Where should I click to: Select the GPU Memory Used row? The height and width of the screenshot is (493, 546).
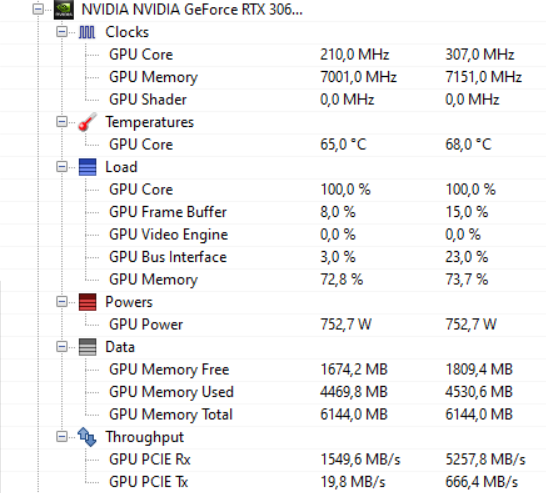point(273,392)
